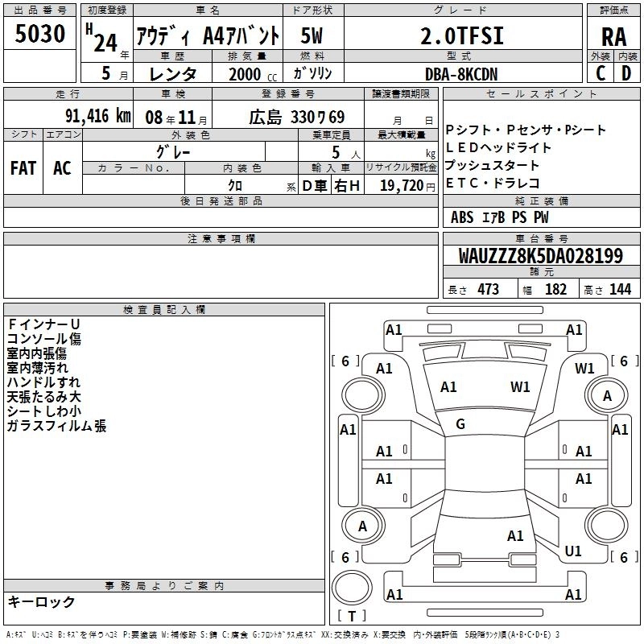Select the W1 mark on the hood

(x=520, y=387)
